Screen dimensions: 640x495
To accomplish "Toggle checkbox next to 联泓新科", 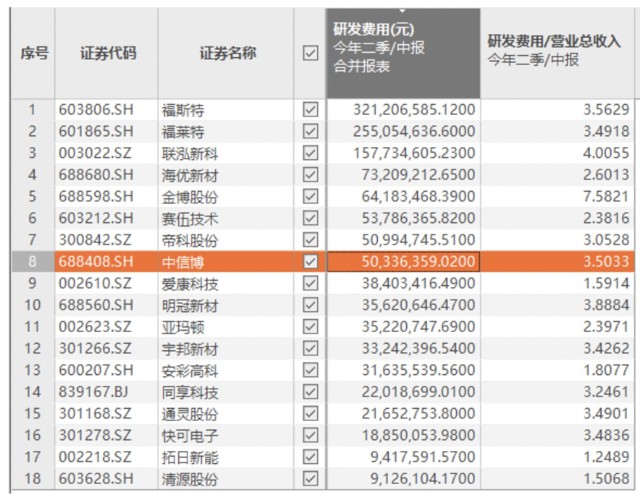I will 310,153.
